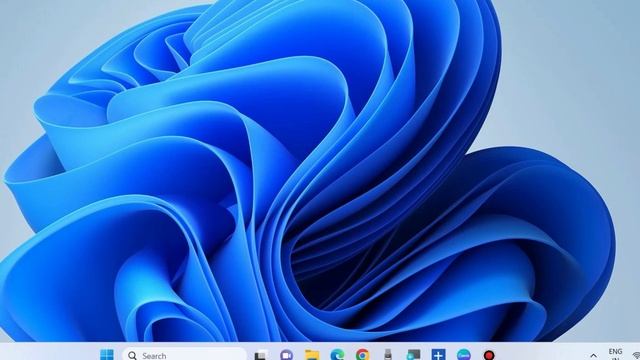Open Task View from taskbar
Image resolution: width=640 pixels, height=360 pixels.
click(x=260, y=355)
